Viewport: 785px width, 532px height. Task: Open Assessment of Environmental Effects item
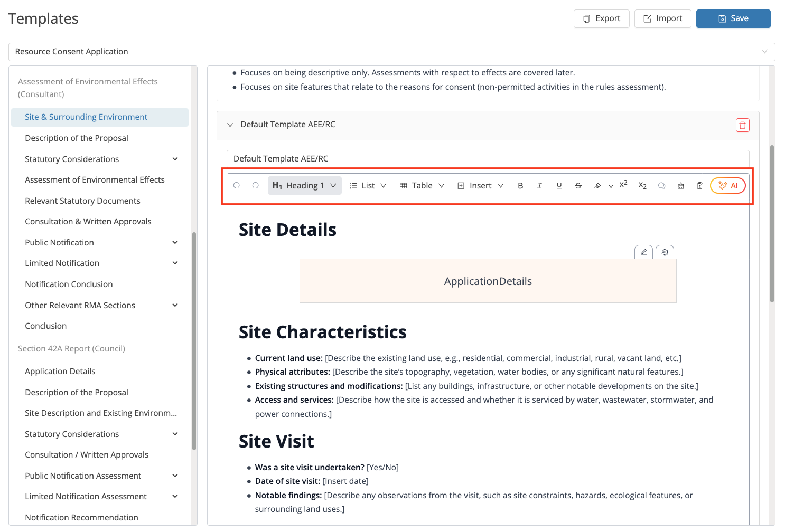coord(95,180)
